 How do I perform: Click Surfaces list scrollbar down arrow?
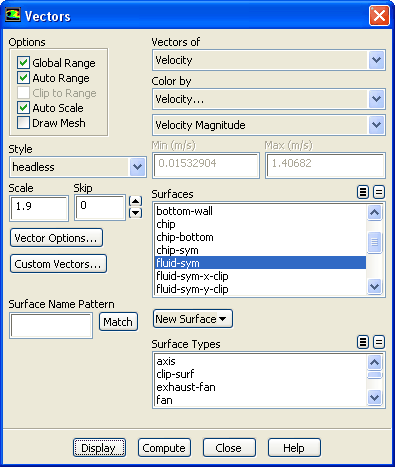tap(375, 286)
